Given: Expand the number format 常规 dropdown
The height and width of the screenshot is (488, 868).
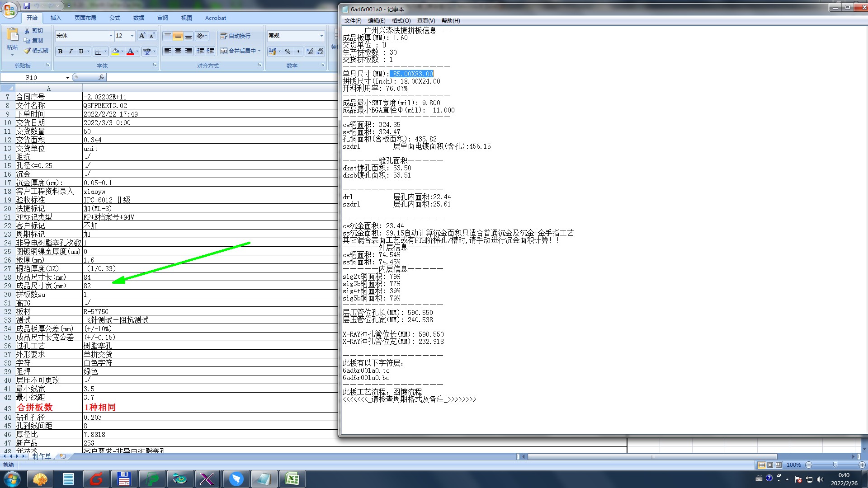Looking at the screenshot, I should point(321,36).
